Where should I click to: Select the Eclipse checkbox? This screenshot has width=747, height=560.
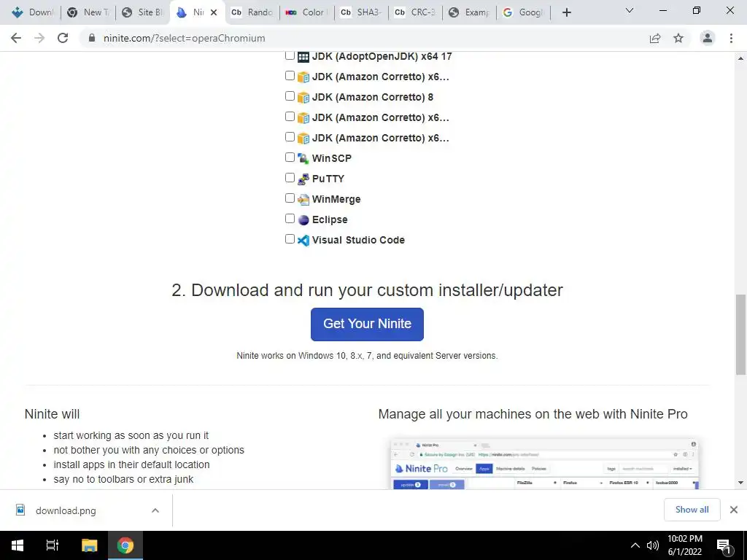[x=290, y=219]
